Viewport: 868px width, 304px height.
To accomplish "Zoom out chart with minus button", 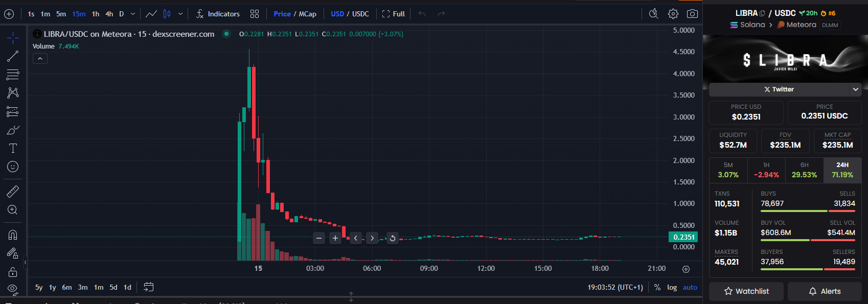I will (319, 238).
